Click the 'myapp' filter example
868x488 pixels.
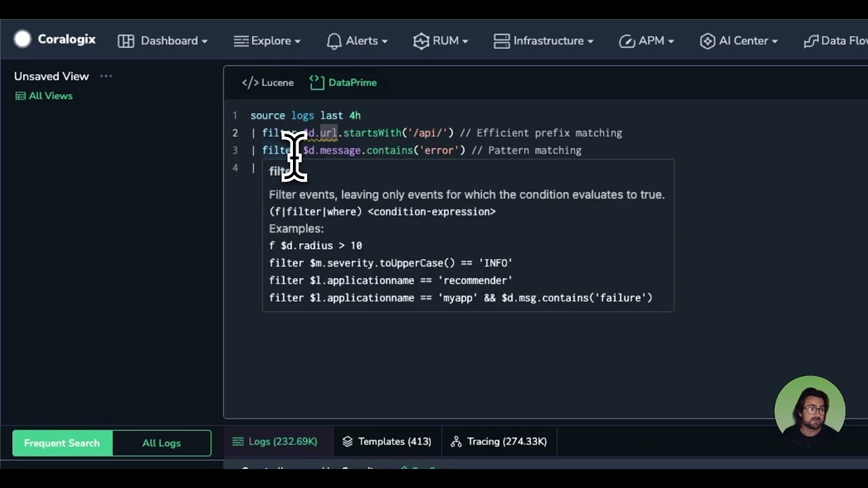[460, 298]
